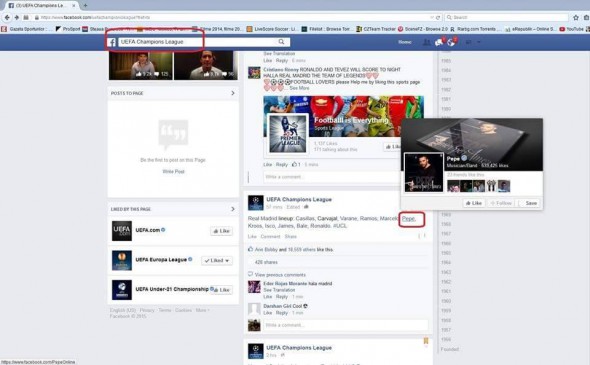Reply to Darshan Girl Cool comment
Viewport: 590px width, 365px height.
pyautogui.click(x=281, y=313)
